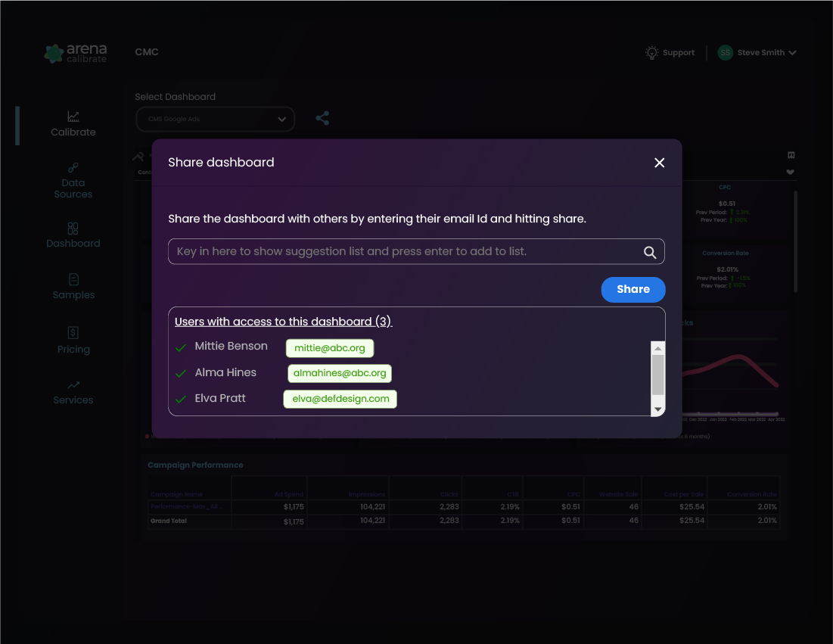833x644 pixels.
Task: Click the Dashboard grid icon
Action: coord(73,229)
